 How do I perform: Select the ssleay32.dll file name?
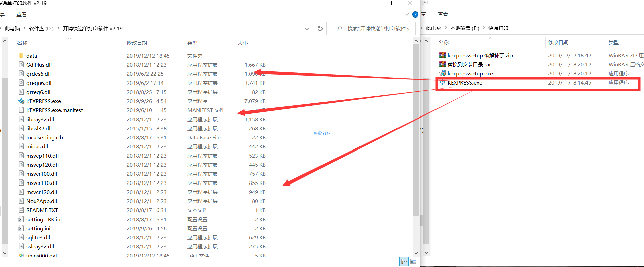tap(40, 246)
